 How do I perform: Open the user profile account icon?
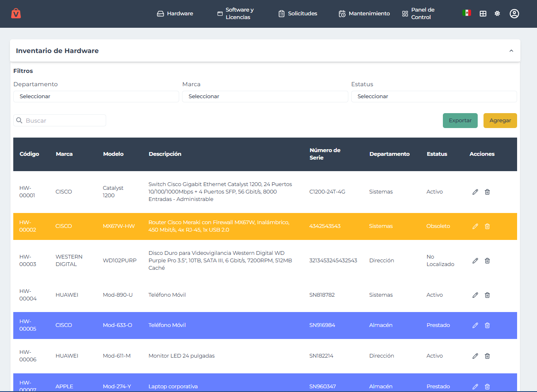(x=514, y=14)
